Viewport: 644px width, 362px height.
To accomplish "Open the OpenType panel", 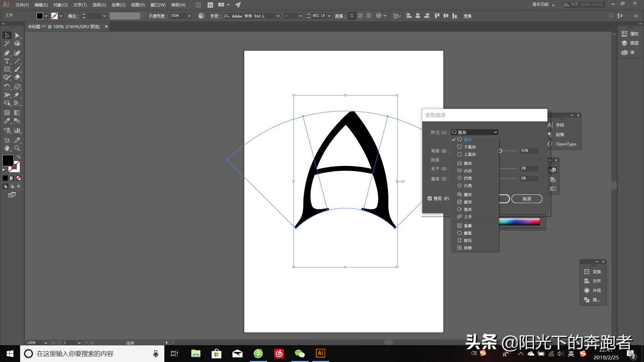I will [x=562, y=144].
